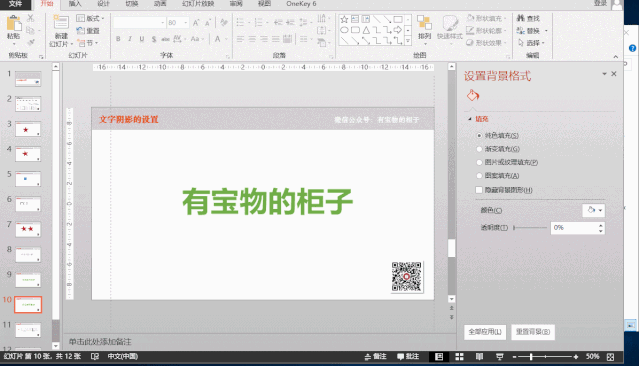This screenshot has height=366, width=639.
Task: Open the OneKey 6 ribbon tab
Action: (301, 4)
